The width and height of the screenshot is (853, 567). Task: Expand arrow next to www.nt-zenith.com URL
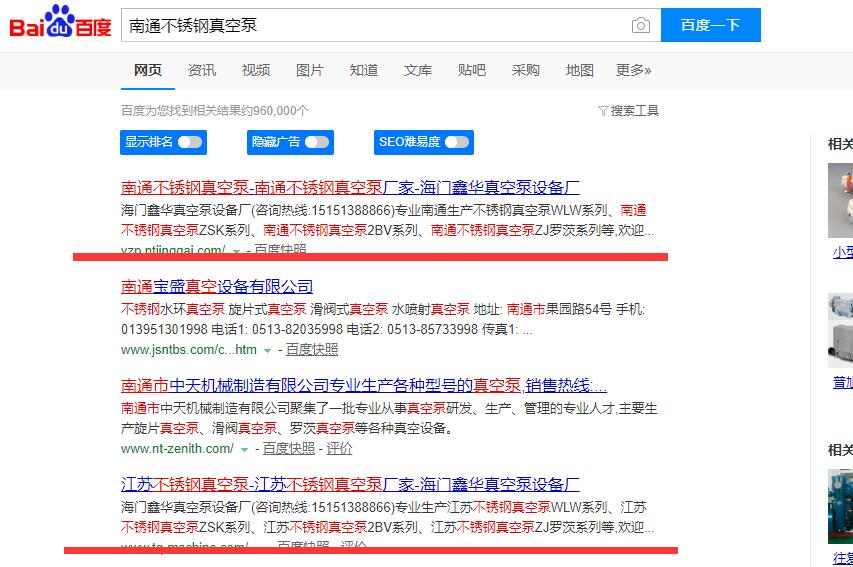pos(244,449)
